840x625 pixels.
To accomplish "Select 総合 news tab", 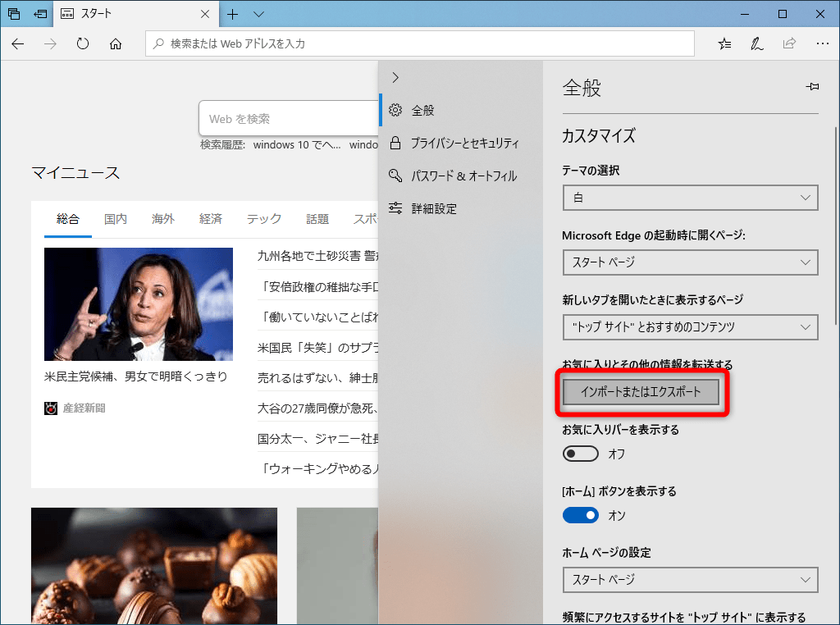I will [x=68, y=219].
